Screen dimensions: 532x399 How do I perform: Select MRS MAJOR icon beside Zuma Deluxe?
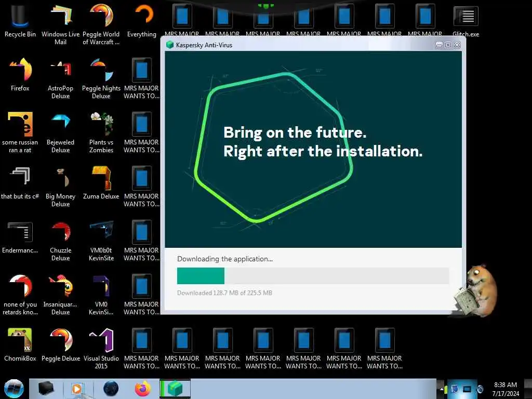[x=141, y=187]
